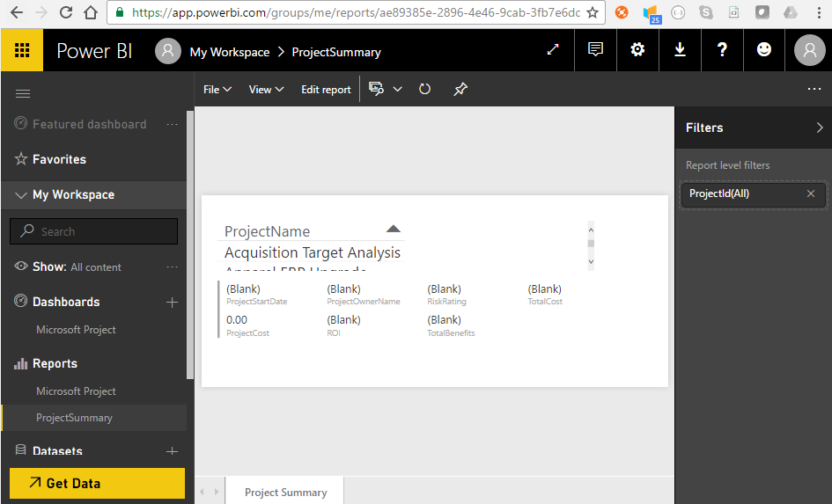Open the toolbar more options ellipsis
The width and height of the screenshot is (832, 504).
pyautogui.click(x=814, y=89)
